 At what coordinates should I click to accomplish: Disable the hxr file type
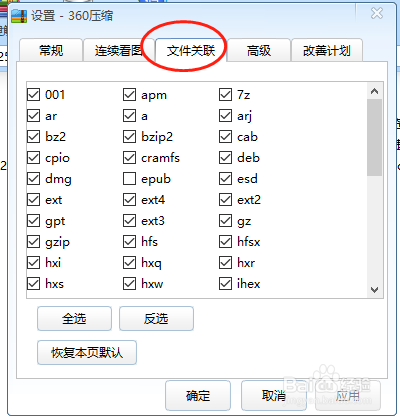[x=226, y=263]
